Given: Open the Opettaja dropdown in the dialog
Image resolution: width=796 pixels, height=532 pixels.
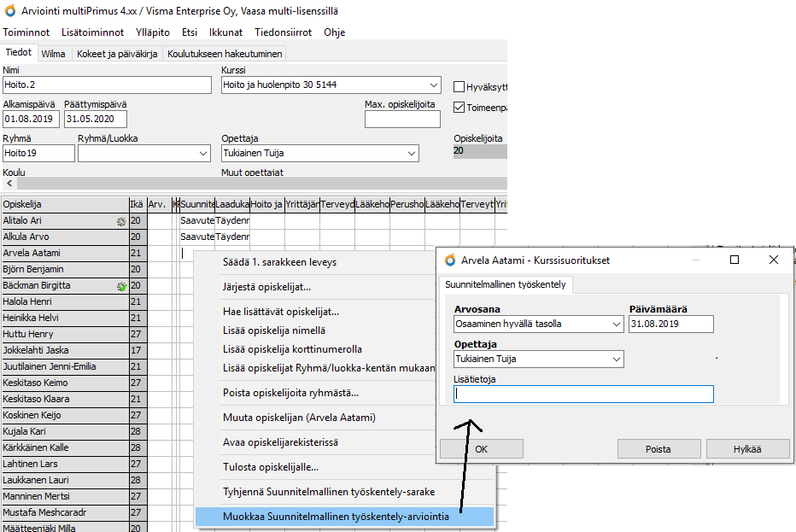Looking at the screenshot, I should [617, 360].
